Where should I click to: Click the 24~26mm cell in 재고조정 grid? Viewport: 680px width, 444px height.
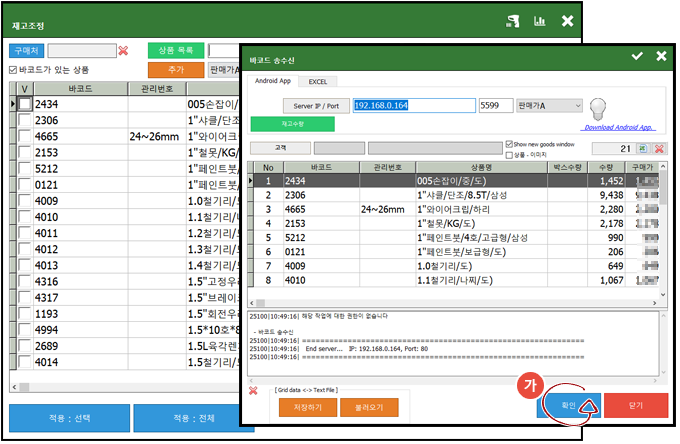coord(157,137)
